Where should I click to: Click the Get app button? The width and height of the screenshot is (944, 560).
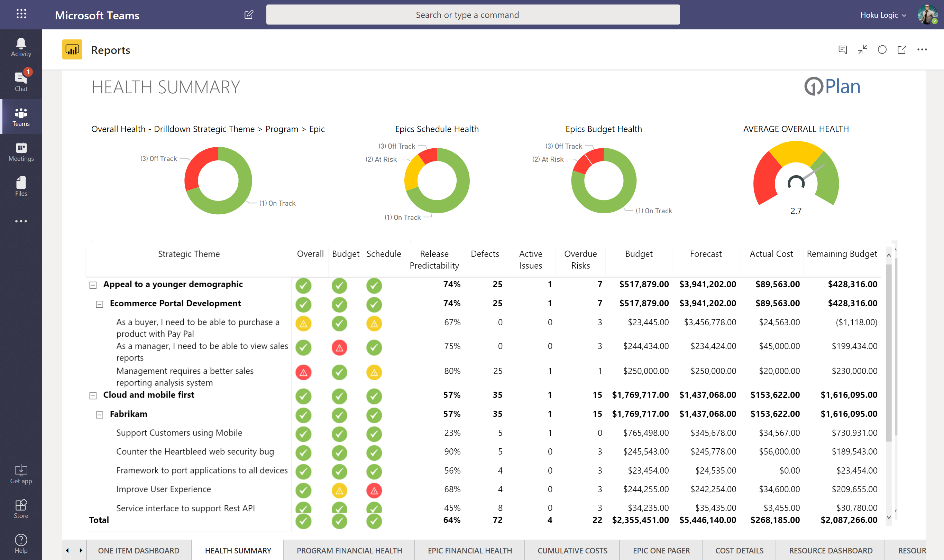tap(21, 474)
